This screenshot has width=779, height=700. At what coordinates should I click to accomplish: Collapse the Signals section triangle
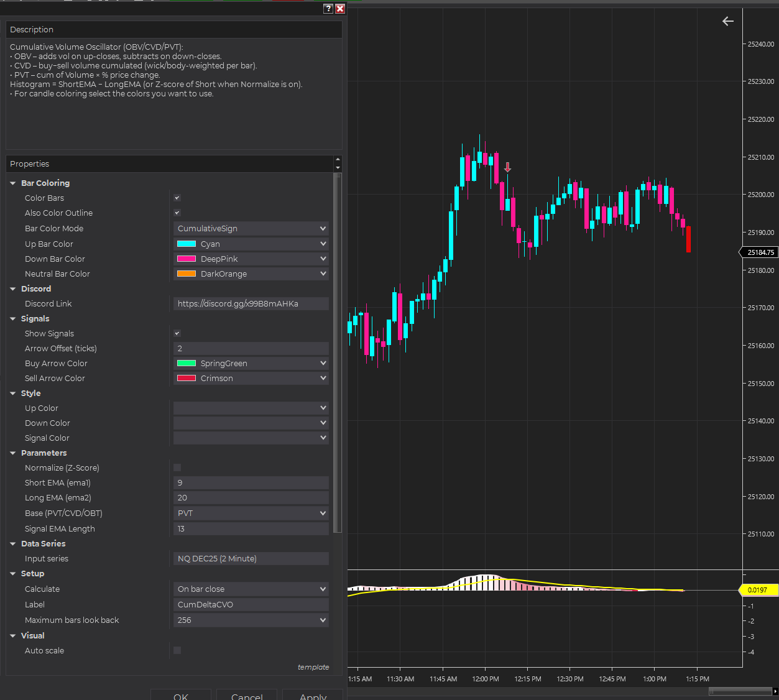(x=13, y=319)
